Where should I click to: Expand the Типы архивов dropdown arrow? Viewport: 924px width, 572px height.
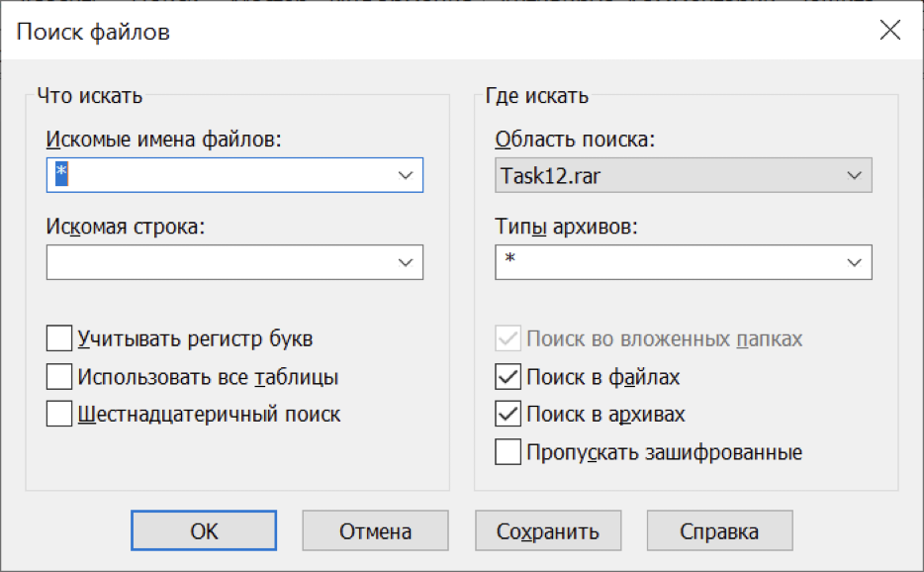854,262
